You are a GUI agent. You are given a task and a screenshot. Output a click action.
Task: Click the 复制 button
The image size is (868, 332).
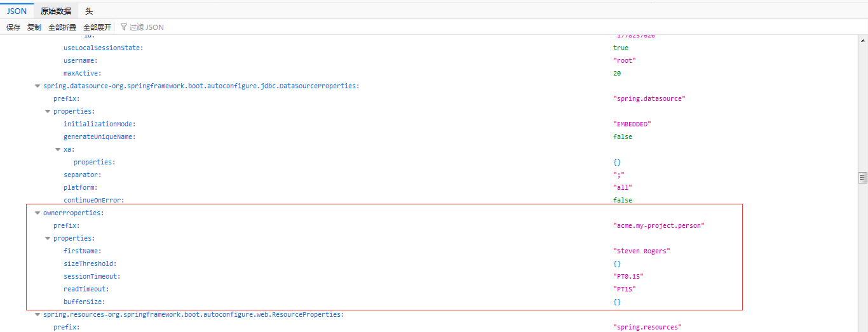pos(34,27)
